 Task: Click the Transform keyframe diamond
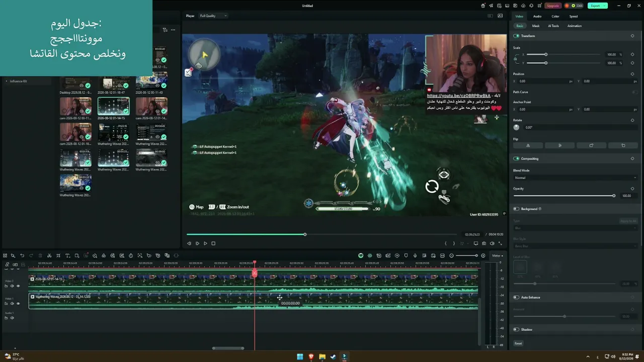(x=632, y=36)
